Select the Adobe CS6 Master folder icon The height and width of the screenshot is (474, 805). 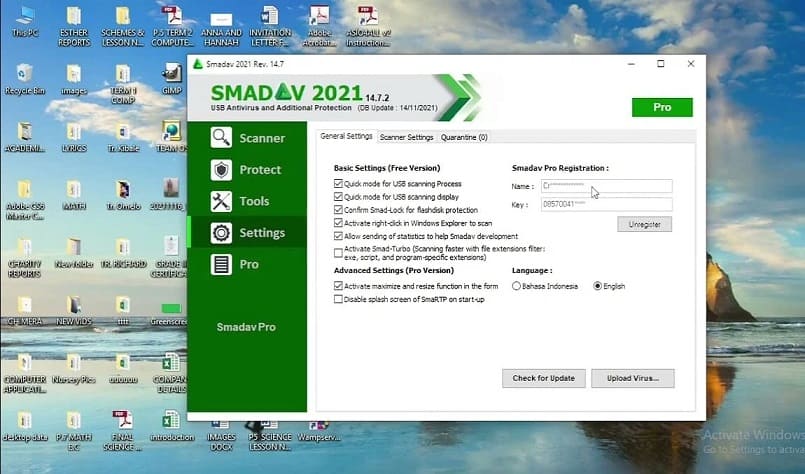25,200
